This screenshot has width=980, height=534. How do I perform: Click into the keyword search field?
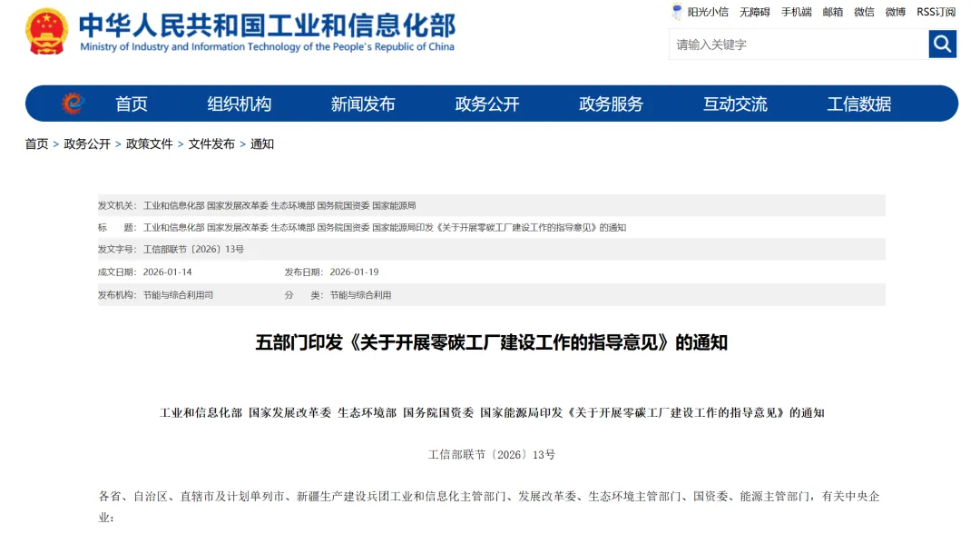coord(798,44)
